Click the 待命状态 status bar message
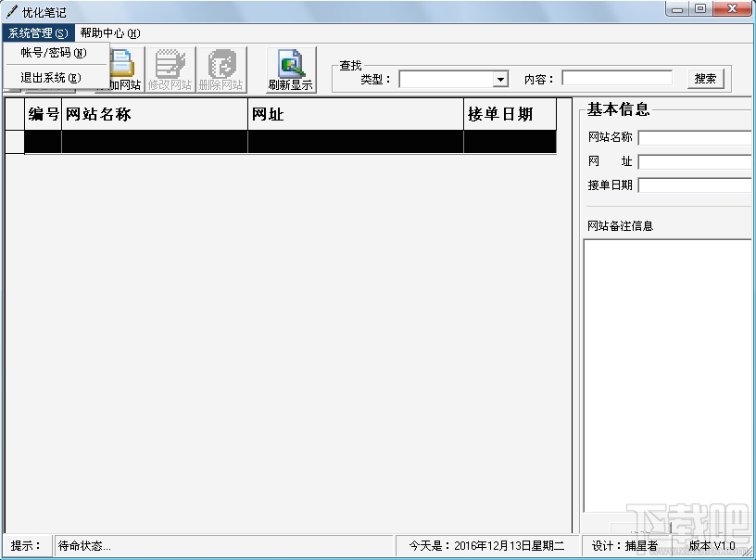The height and width of the screenshot is (560, 756). [x=83, y=546]
